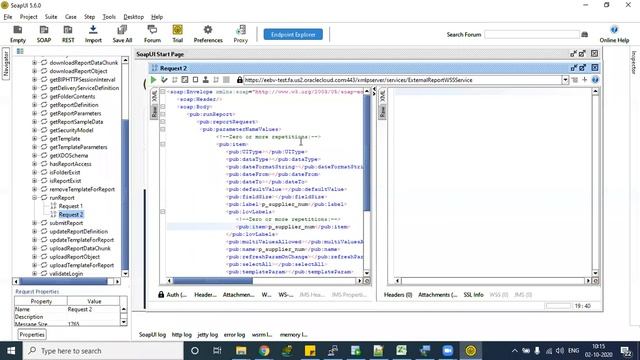Open the Suite menu

51,17
